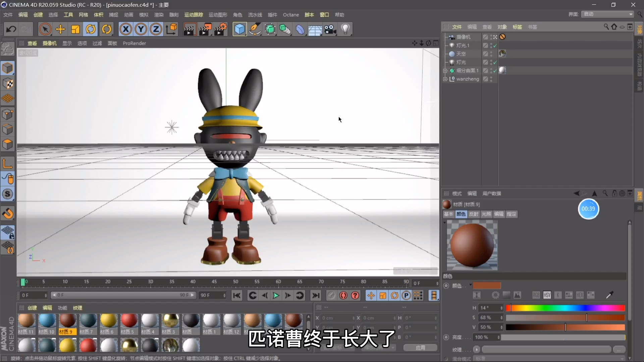This screenshot has width=644, height=362.
Task: Click the Undo arrow icon
Action: pyautogui.click(x=11, y=29)
